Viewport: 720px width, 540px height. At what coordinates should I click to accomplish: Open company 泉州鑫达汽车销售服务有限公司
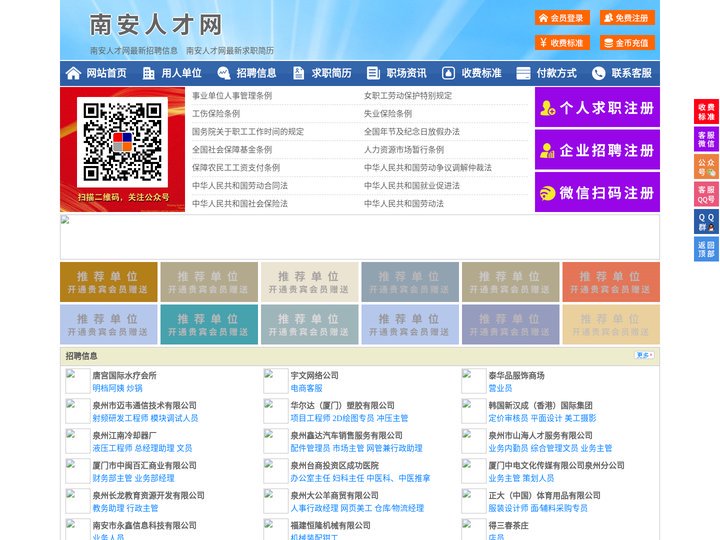point(347,435)
